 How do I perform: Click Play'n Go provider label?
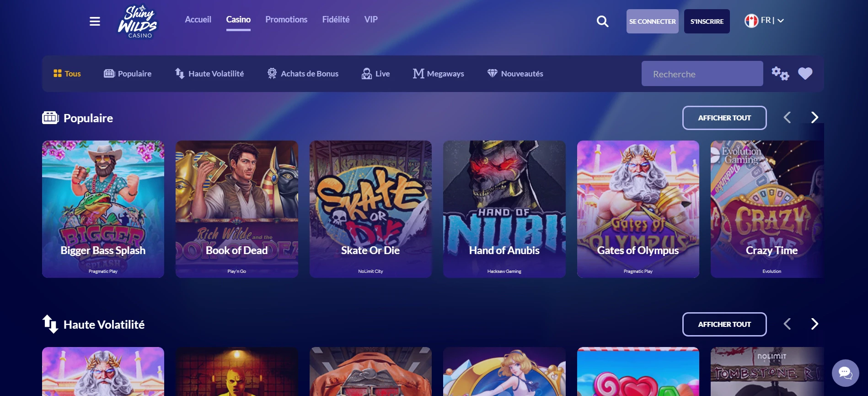pos(236,271)
